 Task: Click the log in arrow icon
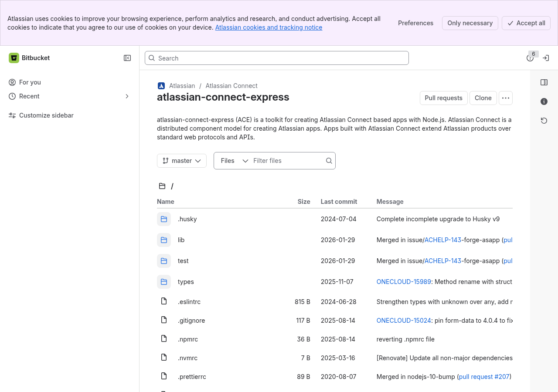[x=546, y=58]
